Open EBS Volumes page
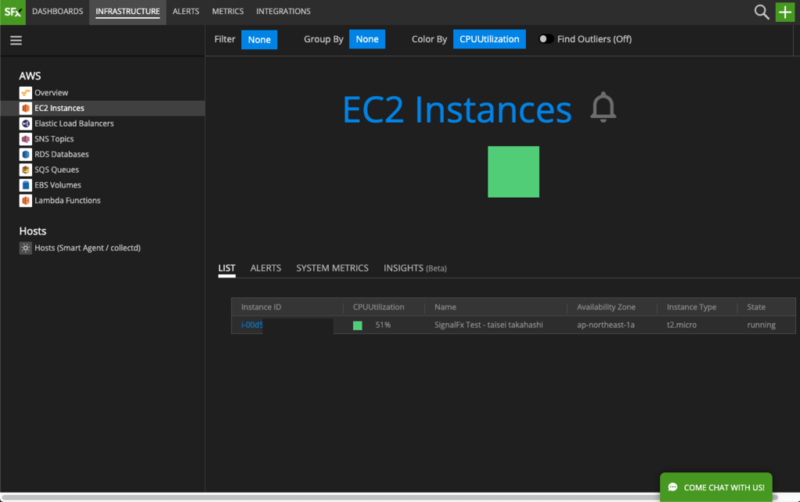The width and height of the screenshot is (800, 502). click(58, 185)
